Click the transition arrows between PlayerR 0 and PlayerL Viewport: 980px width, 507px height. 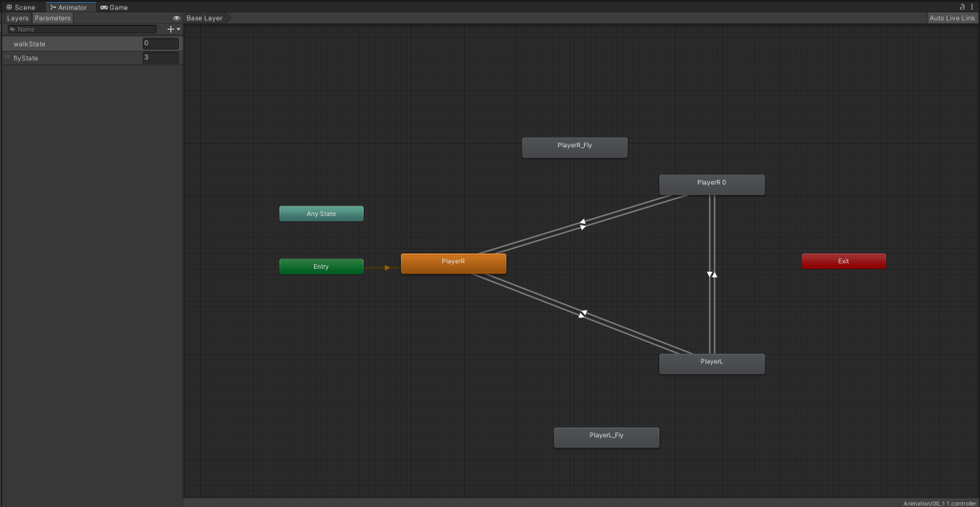(x=711, y=275)
